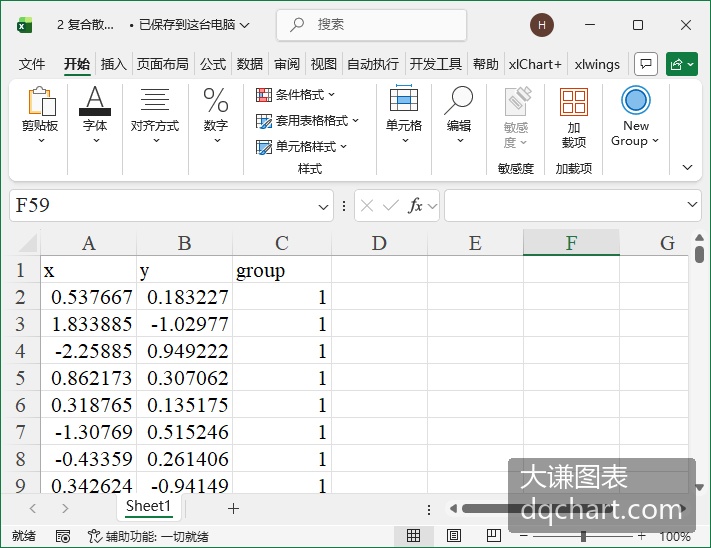This screenshot has height=548, width=711.
Task: Click the cancel entry X icon
Action: (x=367, y=206)
